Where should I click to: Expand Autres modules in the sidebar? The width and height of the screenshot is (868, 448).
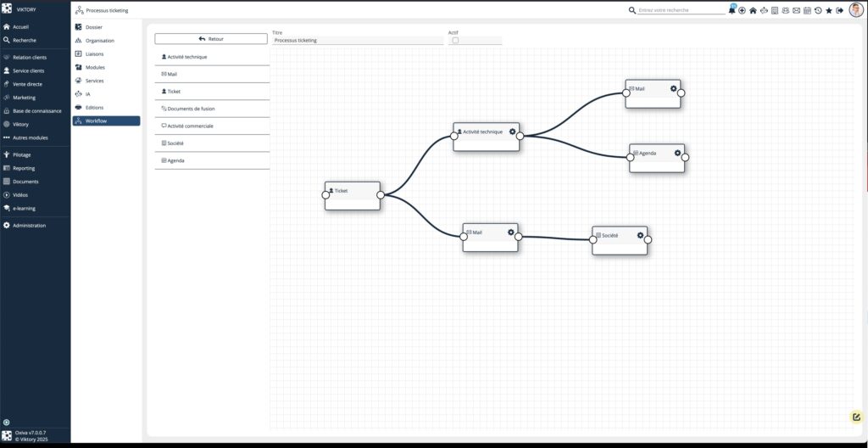click(30, 137)
